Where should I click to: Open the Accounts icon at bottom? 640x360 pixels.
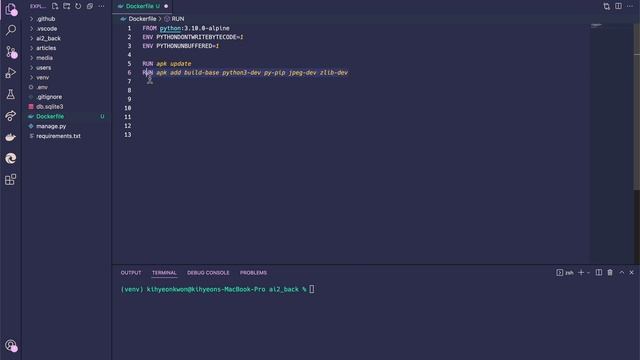11,346
